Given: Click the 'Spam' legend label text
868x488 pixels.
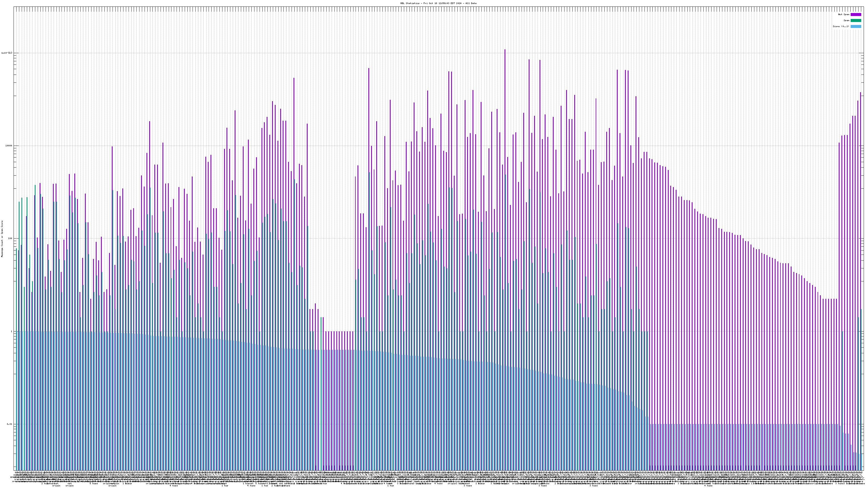Looking at the screenshot, I should click(846, 21).
